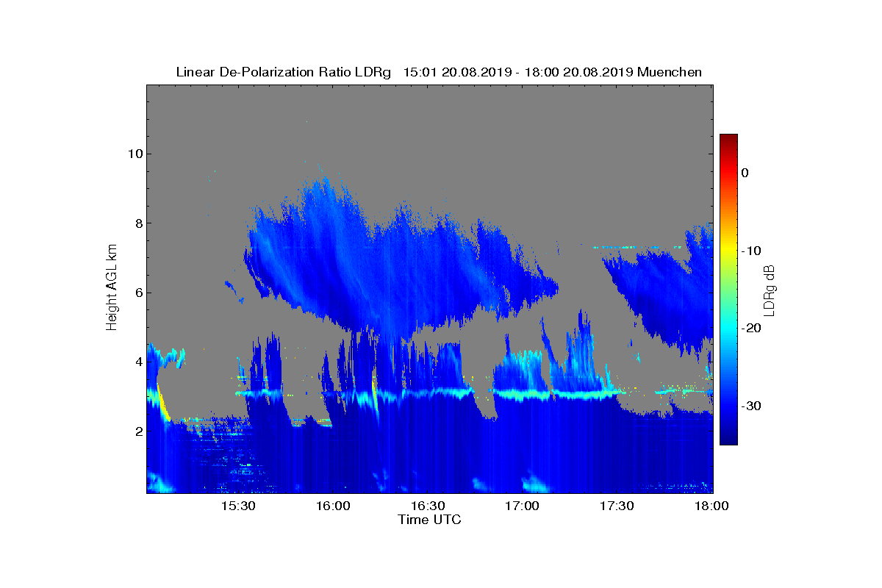Click the 15:30 time tick label
Image resolution: width=882 pixels, height=588 pixels.
point(238,506)
